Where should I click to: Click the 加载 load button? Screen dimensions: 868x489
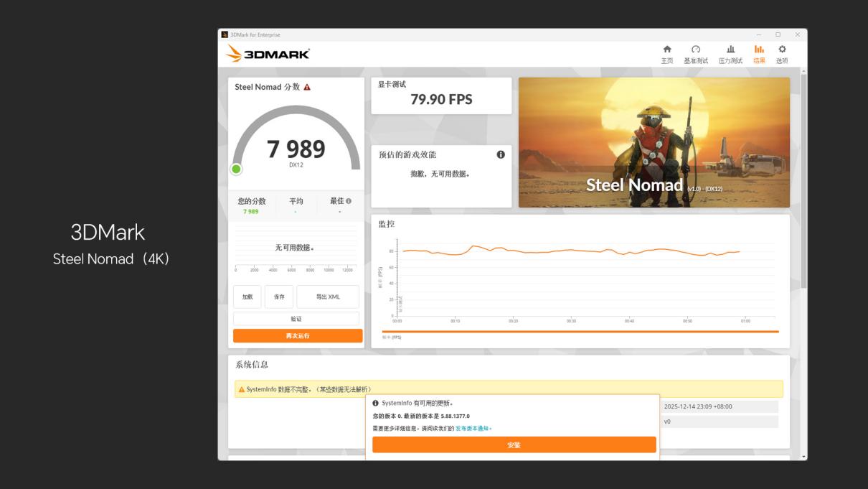(x=247, y=297)
